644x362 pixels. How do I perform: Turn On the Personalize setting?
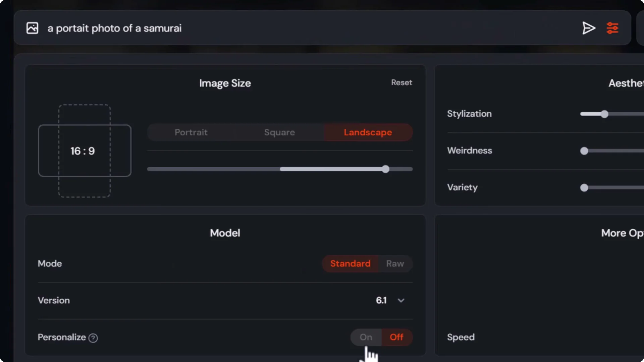pos(366,338)
